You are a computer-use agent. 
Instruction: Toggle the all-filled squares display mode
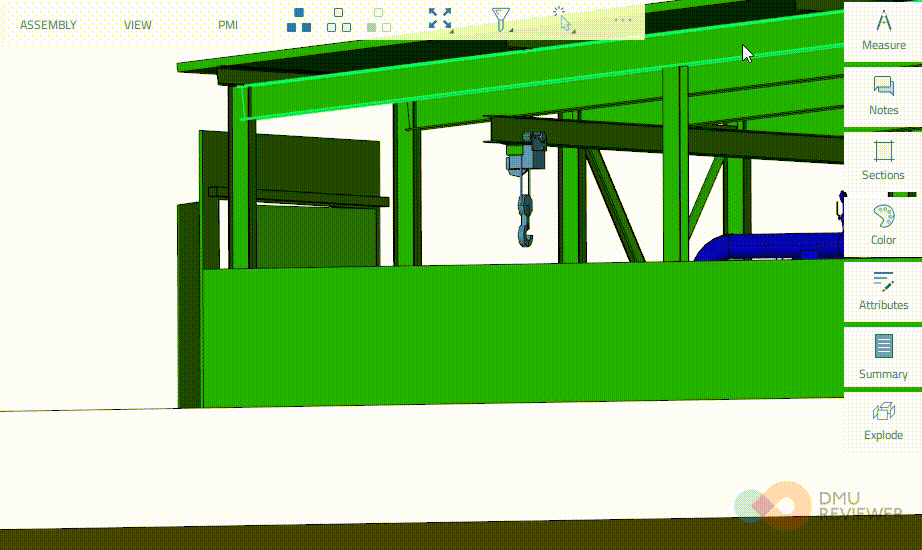pyautogui.click(x=299, y=21)
